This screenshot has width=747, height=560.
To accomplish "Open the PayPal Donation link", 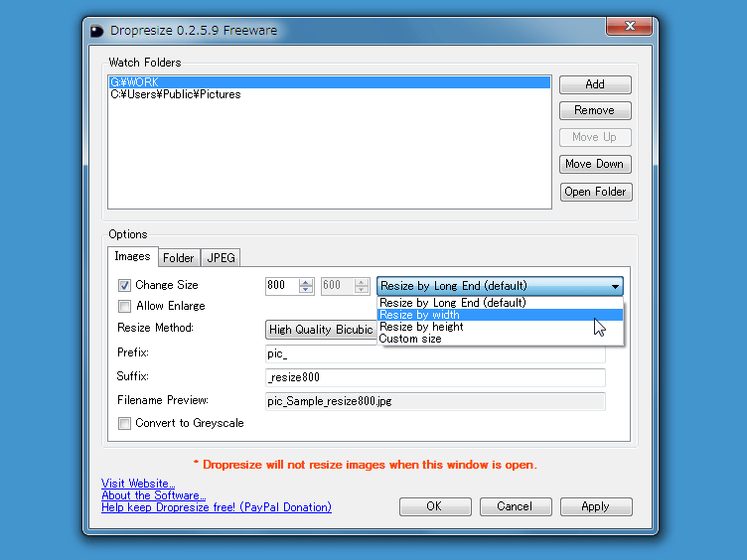I will [217, 507].
